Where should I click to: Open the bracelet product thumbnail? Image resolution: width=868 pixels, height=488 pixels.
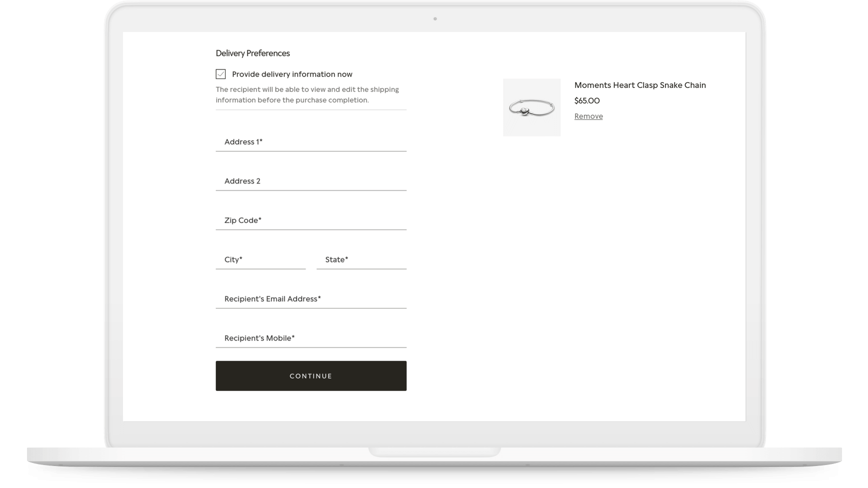click(x=531, y=106)
